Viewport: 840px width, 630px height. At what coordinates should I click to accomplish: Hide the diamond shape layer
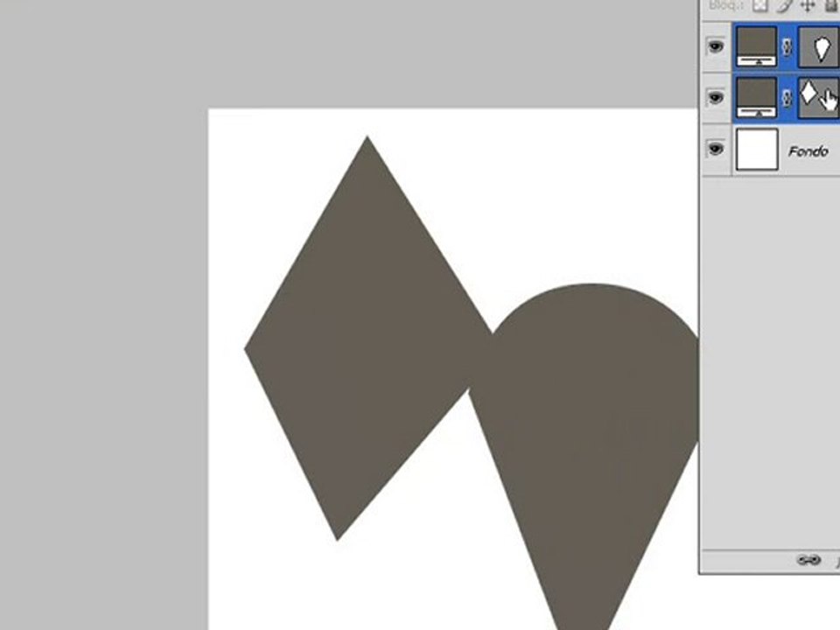point(716,98)
